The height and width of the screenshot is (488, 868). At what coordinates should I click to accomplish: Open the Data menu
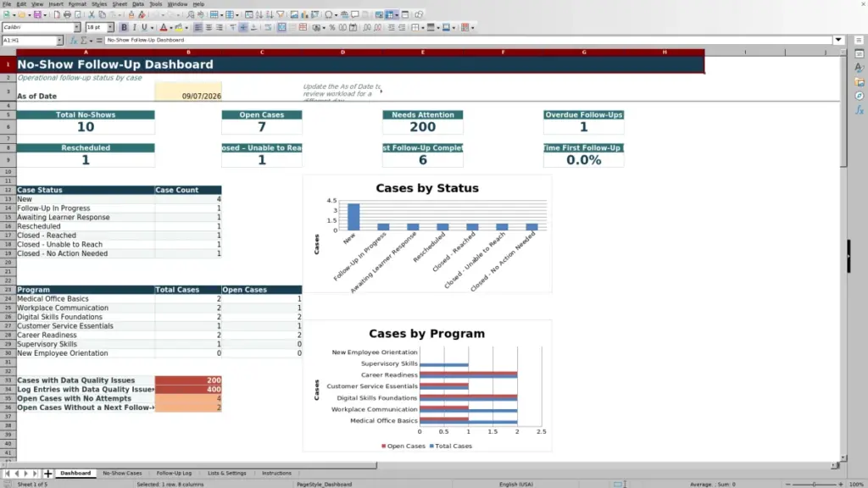(138, 4)
